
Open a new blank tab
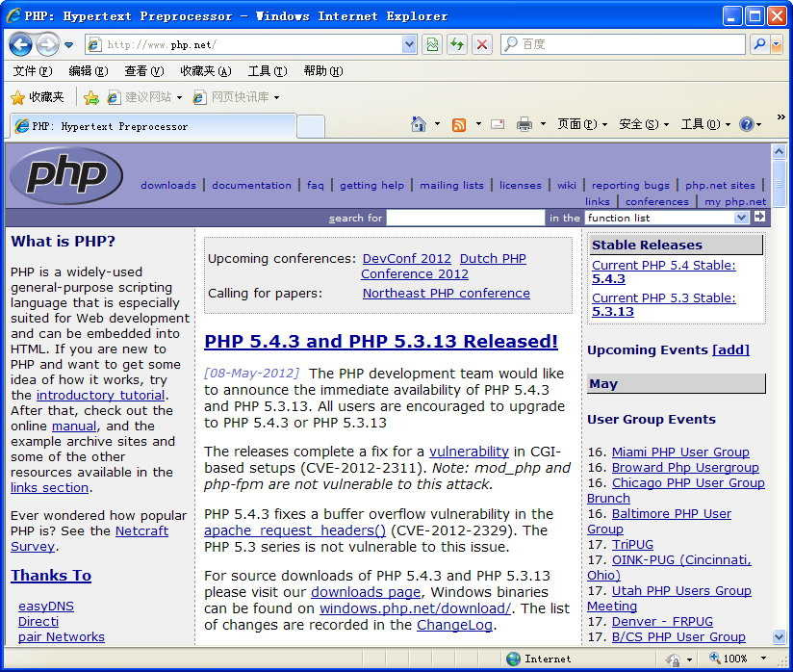coord(311,126)
